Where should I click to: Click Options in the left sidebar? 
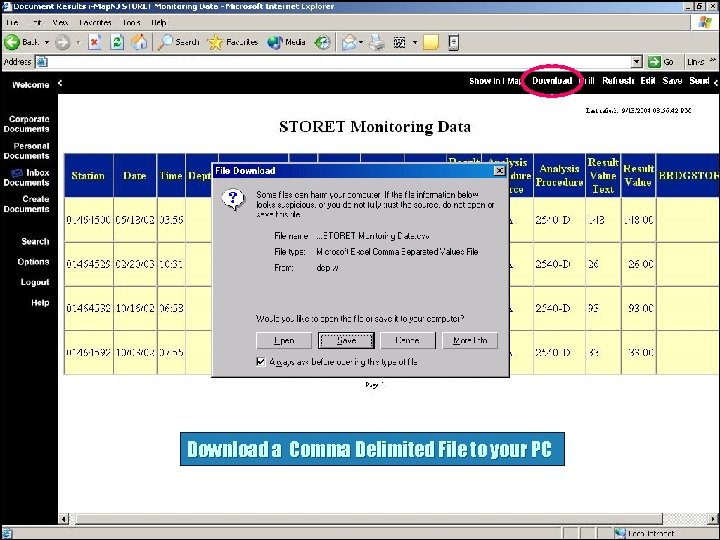pyautogui.click(x=34, y=262)
